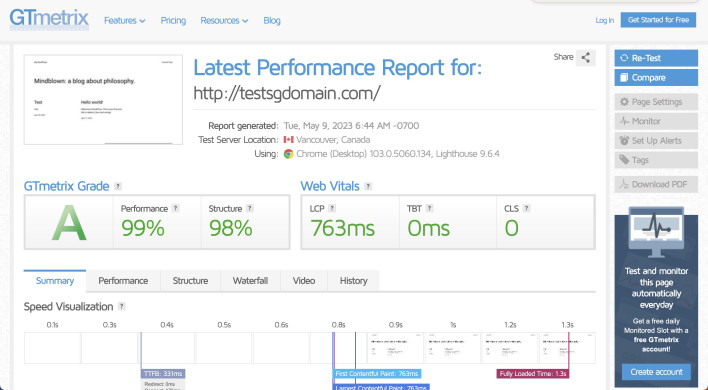The image size is (708, 390).
Task: Click the Compare button
Action: point(656,78)
